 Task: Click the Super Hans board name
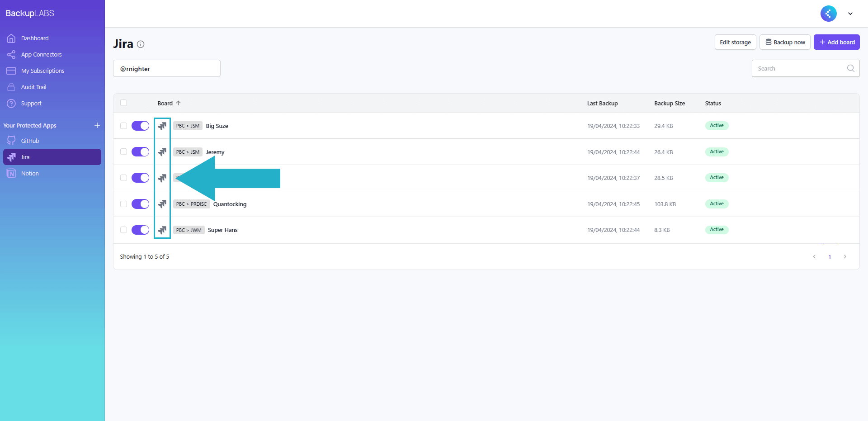(222, 230)
